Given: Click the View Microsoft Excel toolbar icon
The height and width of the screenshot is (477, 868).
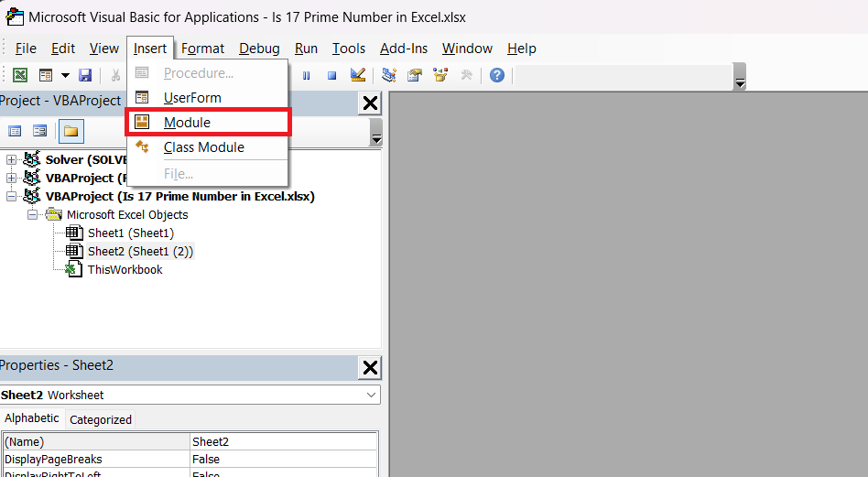Looking at the screenshot, I should (x=20, y=75).
